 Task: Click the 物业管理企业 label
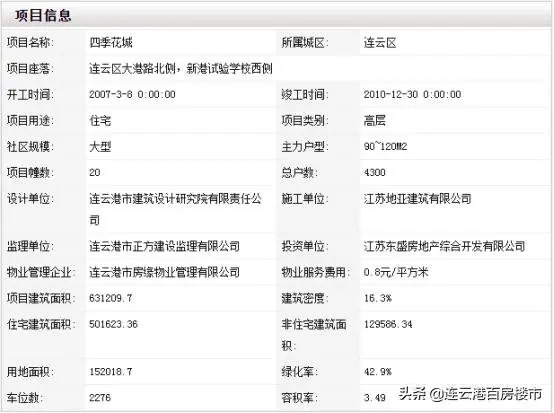[x=41, y=272]
